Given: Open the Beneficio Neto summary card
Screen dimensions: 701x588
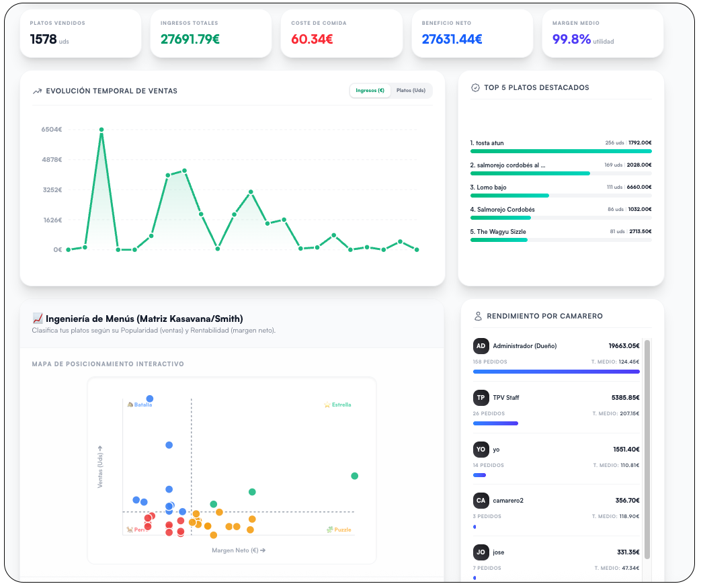Looking at the screenshot, I should (x=472, y=34).
